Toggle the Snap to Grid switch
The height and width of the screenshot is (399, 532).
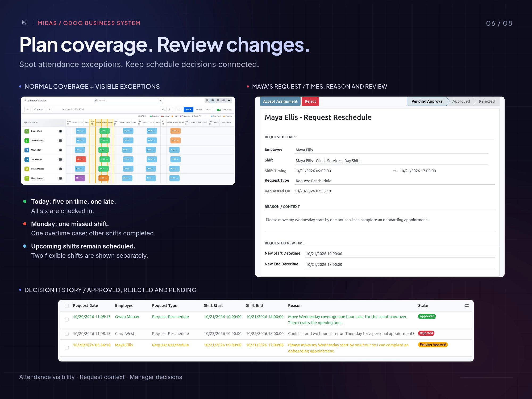[219, 110]
